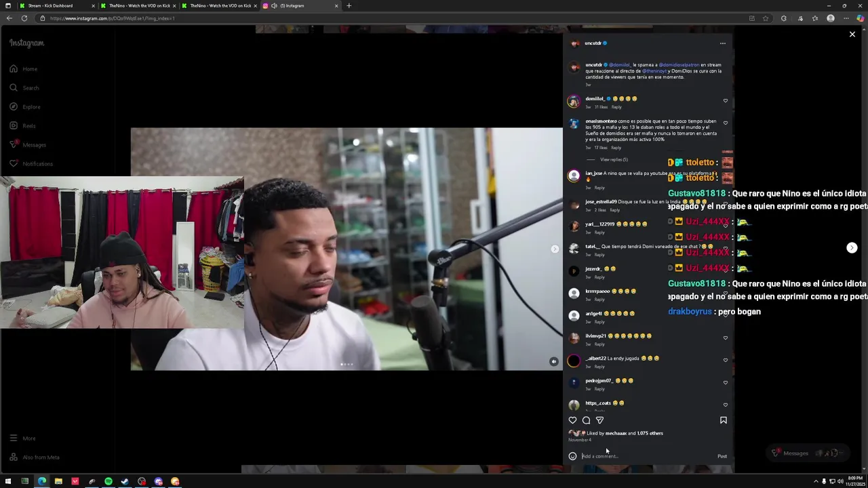Like _albert22 comment with heart
The height and width of the screenshot is (488, 868).
725,360
